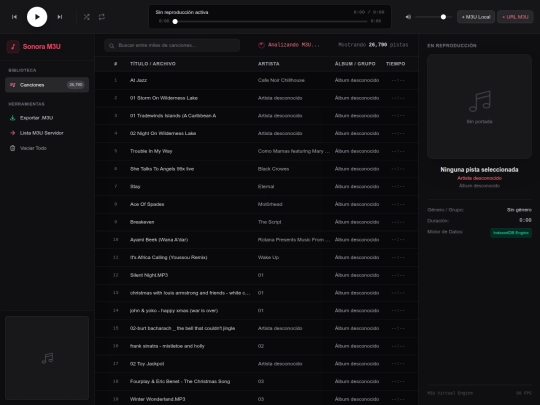
Task: Click Exportar .M3U tool
Action: pyautogui.click(x=47, y=118)
